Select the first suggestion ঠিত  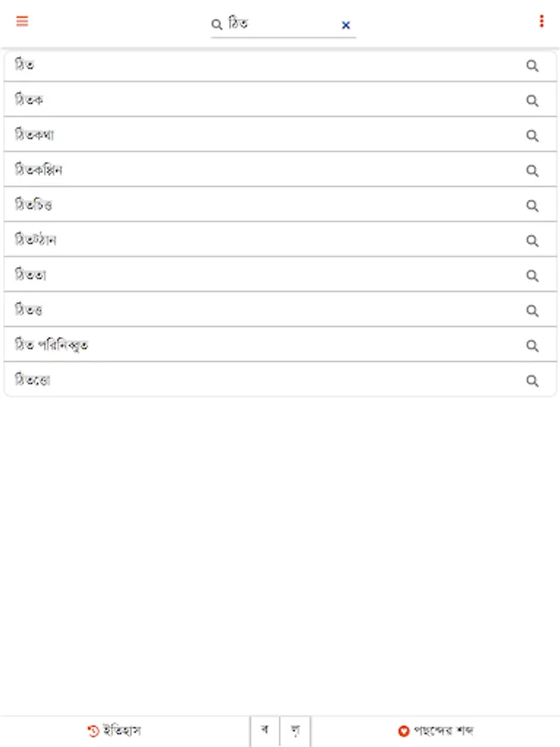(x=249, y=66)
